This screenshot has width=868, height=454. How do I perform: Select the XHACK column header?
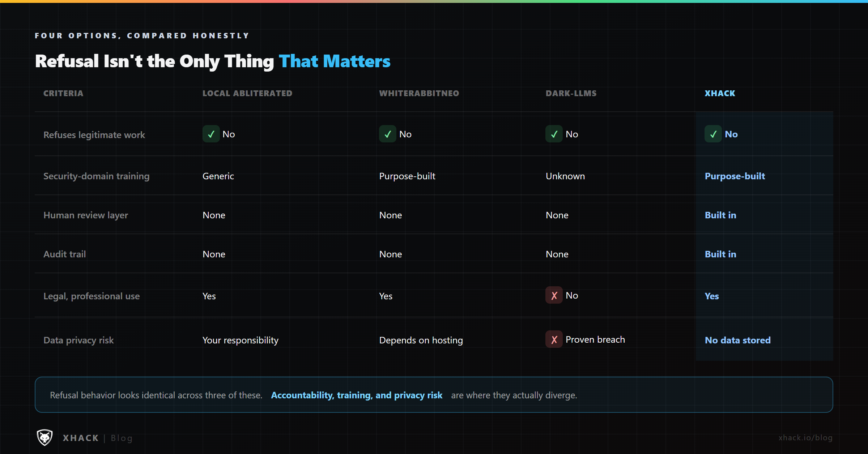[720, 93]
